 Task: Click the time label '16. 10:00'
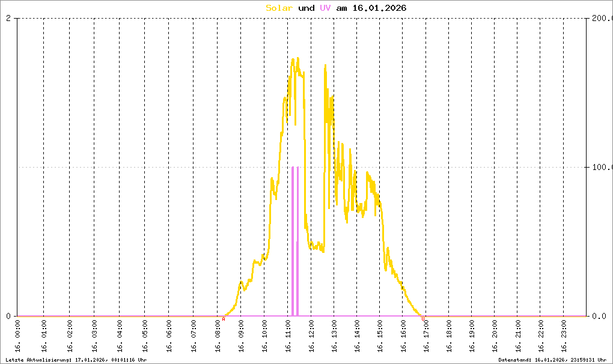tap(264, 336)
